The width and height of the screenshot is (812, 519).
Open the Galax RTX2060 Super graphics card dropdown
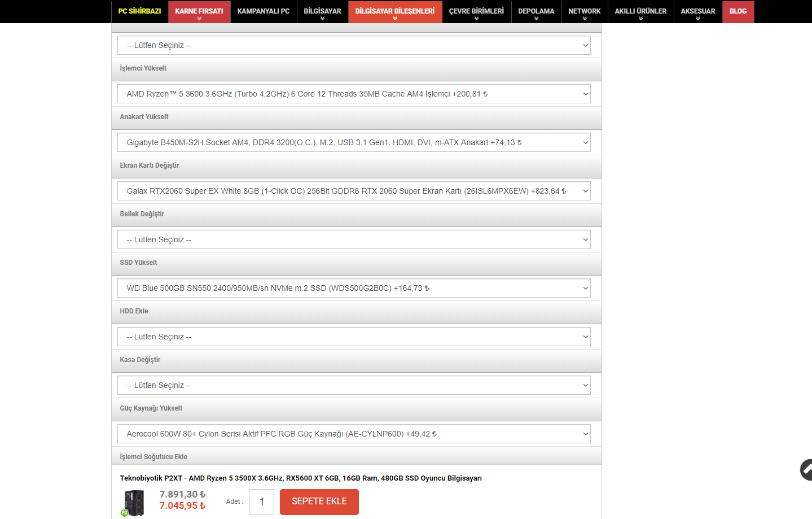(354, 191)
